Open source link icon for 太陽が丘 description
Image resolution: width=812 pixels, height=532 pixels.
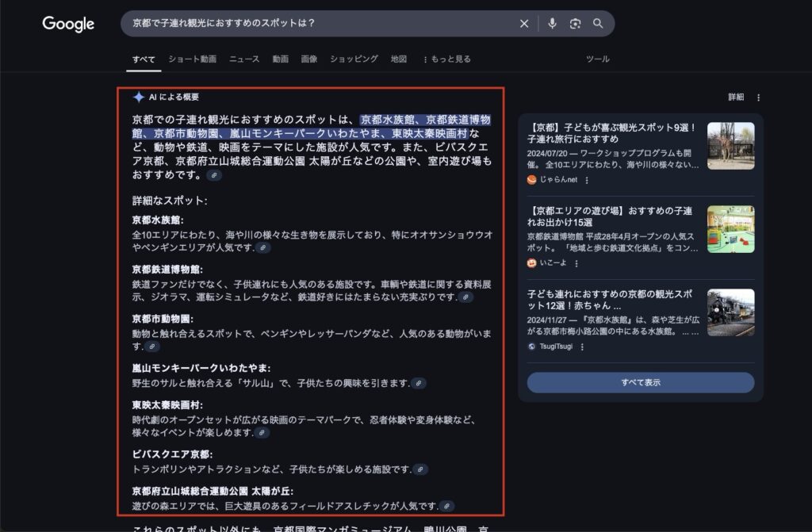pyautogui.click(x=446, y=506)
